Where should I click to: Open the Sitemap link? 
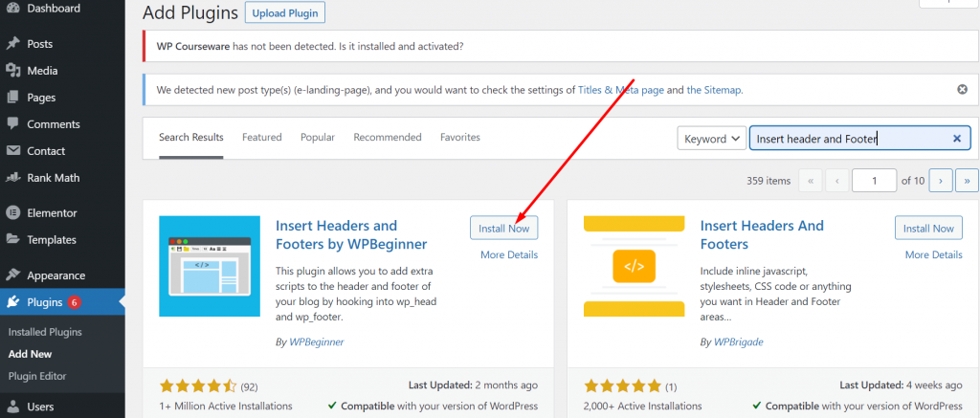pyautogui.click(x=714, y=89)
